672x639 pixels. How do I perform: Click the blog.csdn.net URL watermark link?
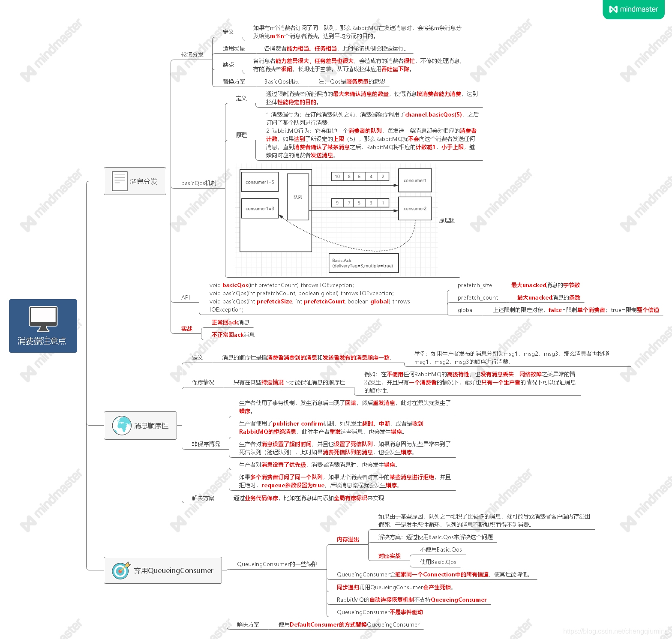click(615, 631)
